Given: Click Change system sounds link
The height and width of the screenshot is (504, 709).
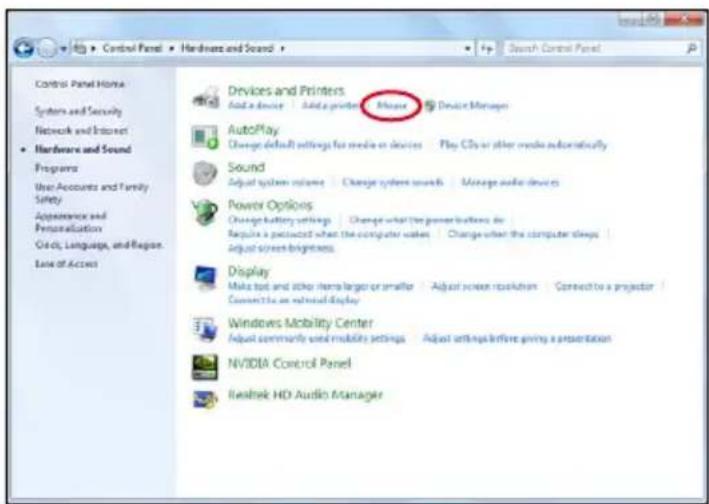Looking at the screenshot, I should pyautogui.click(x=392, y=183).
